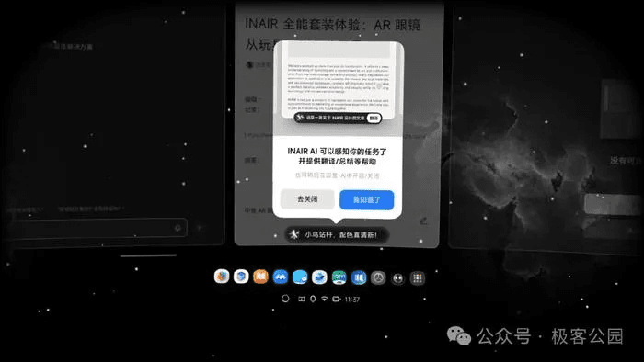This screenshot has width=644, height=362.
Task: Click the document preview thumbnail in the dialog
Action: [339, 81]
